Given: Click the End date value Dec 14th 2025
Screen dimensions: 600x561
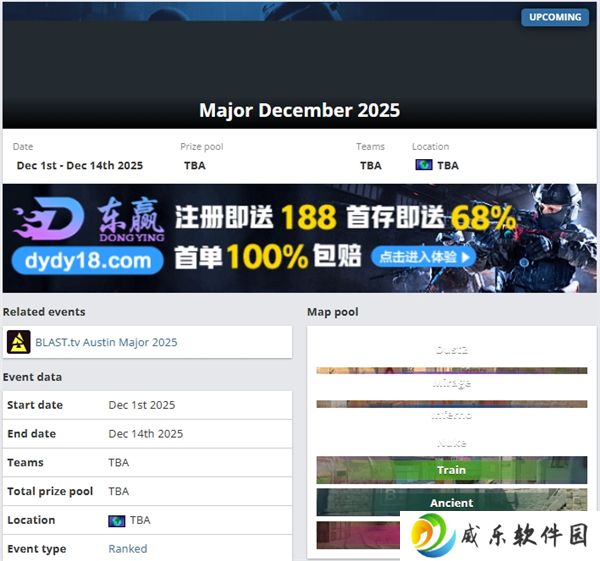Looking at the screenshot, I should click(x=146, y=434).
